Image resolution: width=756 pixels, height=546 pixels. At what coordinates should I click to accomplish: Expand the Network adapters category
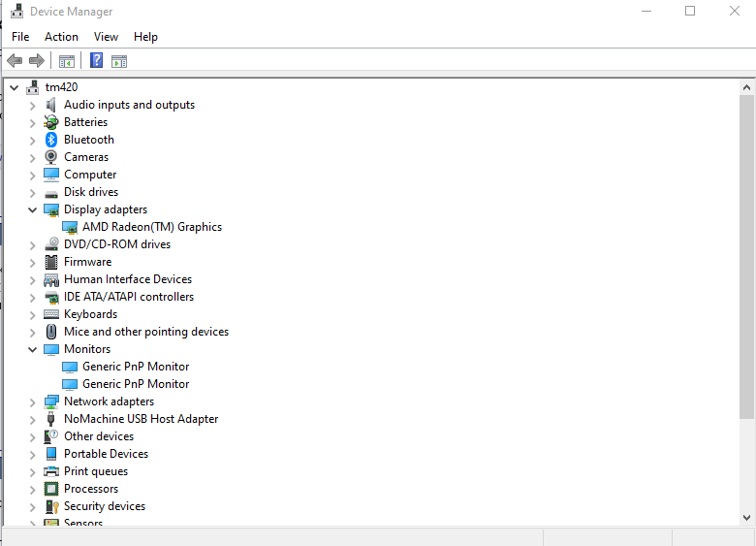point(32,402)
